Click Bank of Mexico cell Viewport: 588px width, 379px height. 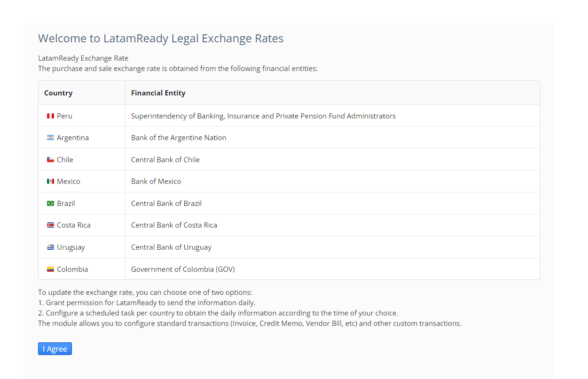[332, 182]
